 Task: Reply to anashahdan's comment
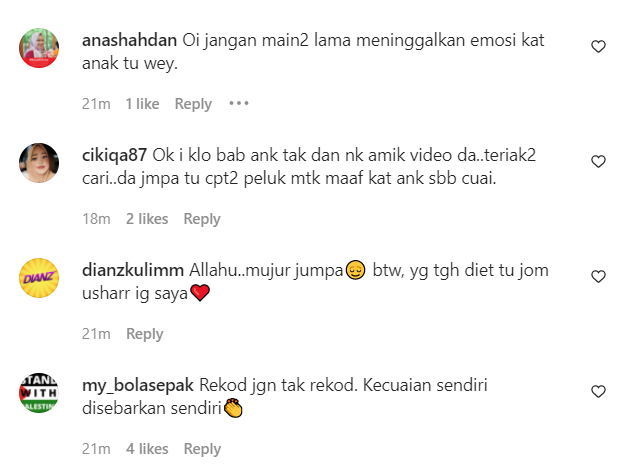(x=193, y=104)
